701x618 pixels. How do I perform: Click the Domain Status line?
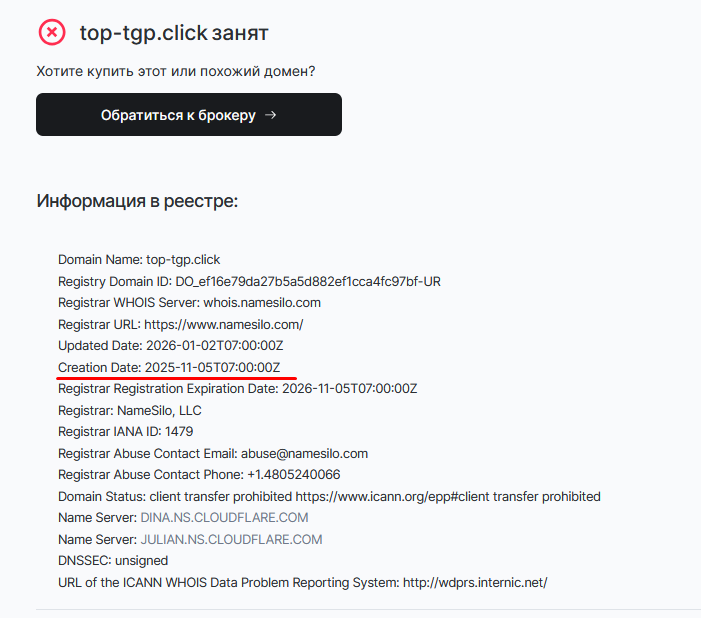pyautogui.click(x=329, y=497)
